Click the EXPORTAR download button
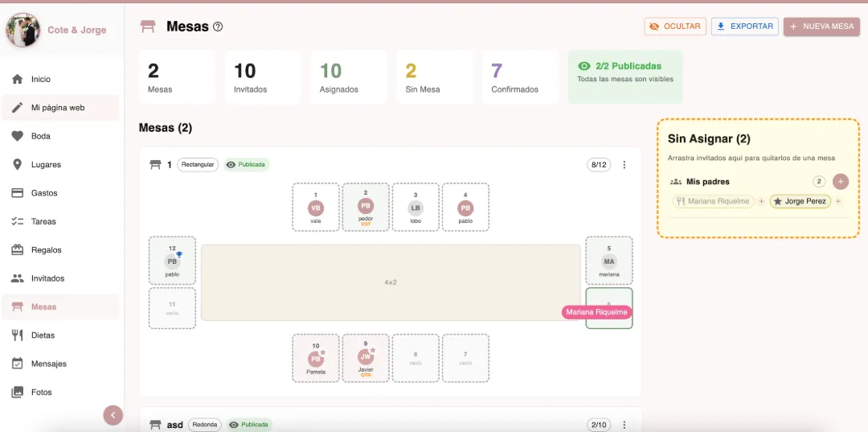This screenshot has height=432, width=868. tap(744, 27)
